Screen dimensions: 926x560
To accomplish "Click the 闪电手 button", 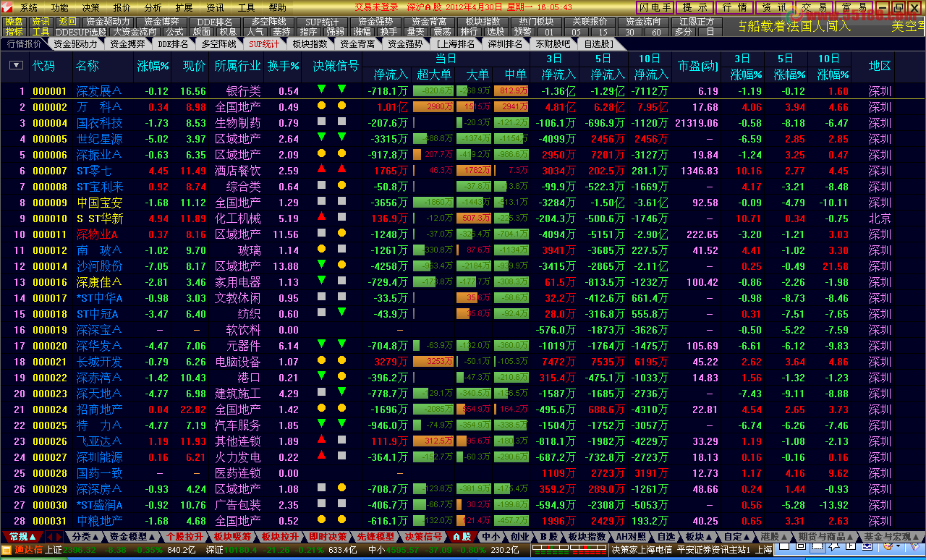I will [x=654, y=7].
